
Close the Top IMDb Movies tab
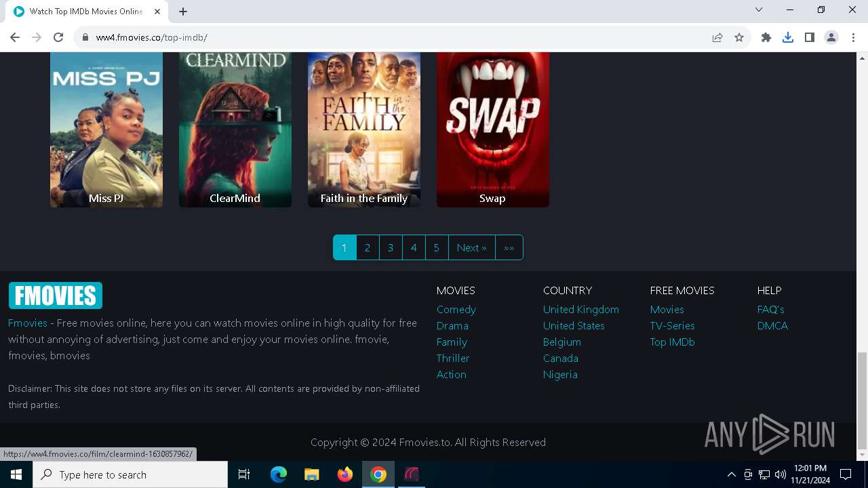(x=157, y=12)
